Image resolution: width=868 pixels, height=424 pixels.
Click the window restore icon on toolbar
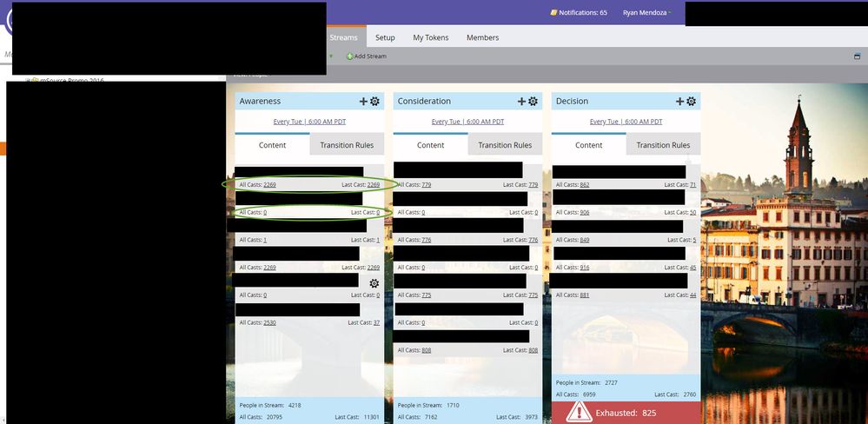click(858, 56)
